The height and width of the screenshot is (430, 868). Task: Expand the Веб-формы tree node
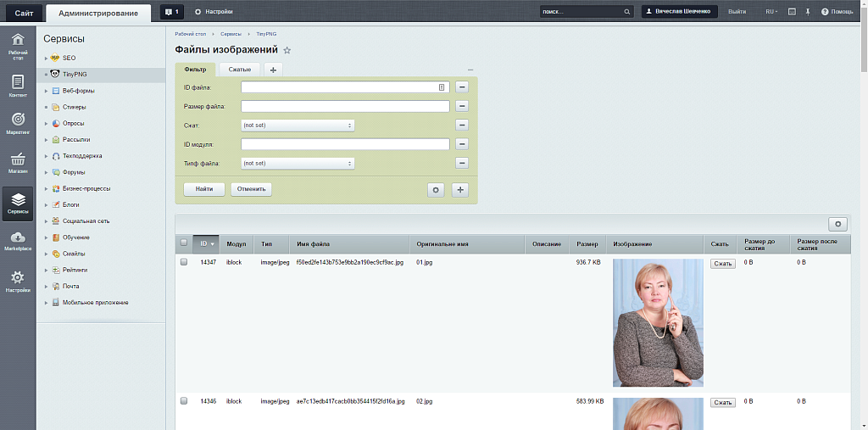[x=47, y=90]
